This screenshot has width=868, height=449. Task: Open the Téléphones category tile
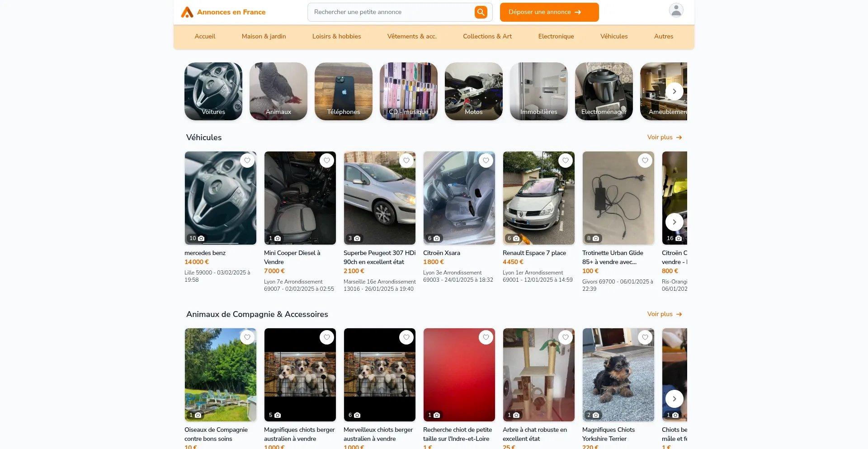coord(344,91)
